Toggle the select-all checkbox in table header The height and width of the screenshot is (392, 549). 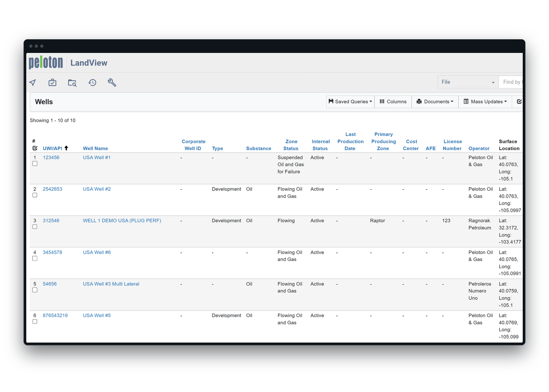[x=35, y=148]
